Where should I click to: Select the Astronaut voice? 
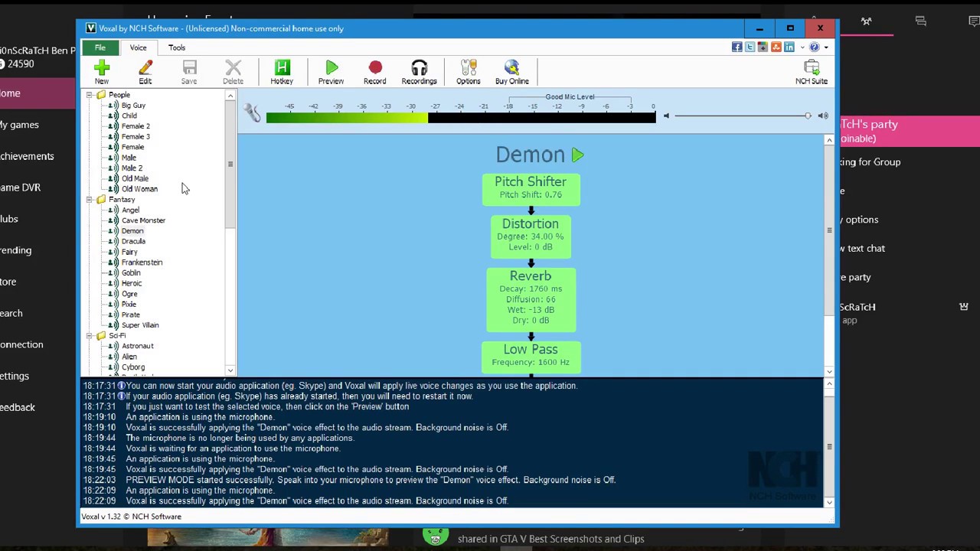click(138, 346)
